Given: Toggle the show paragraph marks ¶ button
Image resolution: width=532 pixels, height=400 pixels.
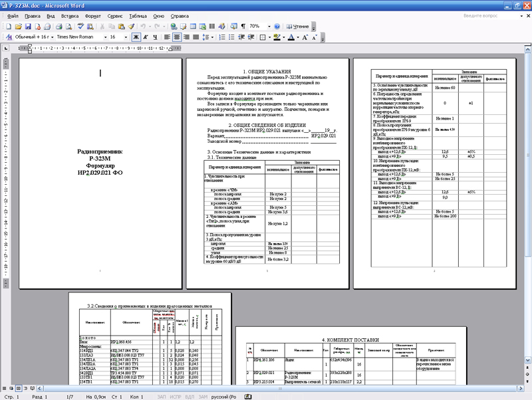Looking at the screenshot, I should pos(243,26).
